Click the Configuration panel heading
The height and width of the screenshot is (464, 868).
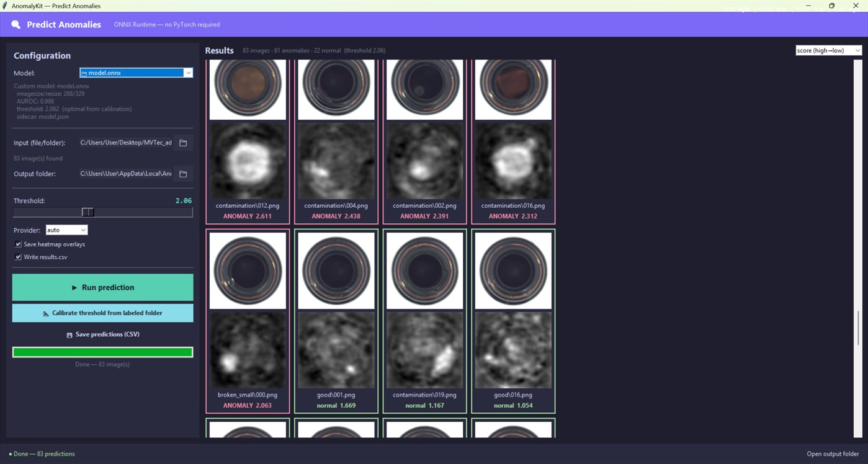[42, 55]
